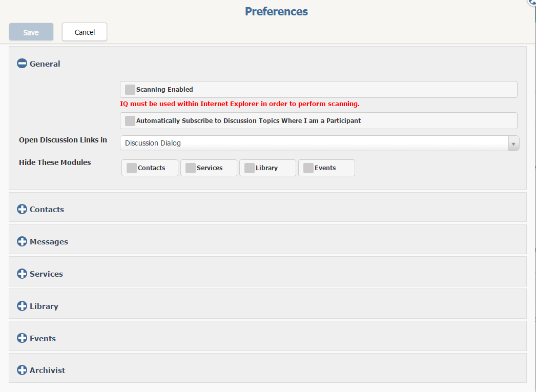Toggle automatic subscribe to discussion topics
The width and height of the screenshot is (536, 392).
130,121
